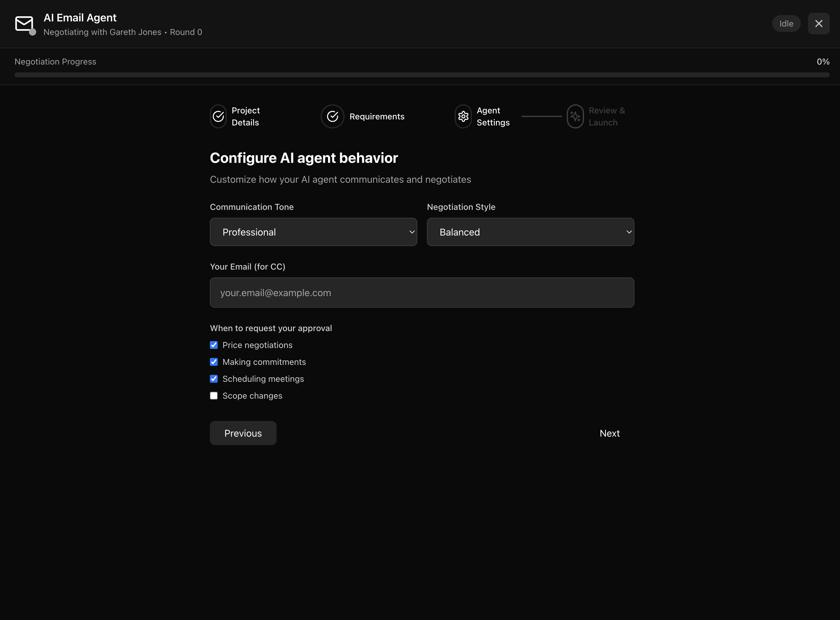This screenshot has width=840, height=620.
Task: Uncheck Scheduling meetings approval
Action: click(x=213, y=379)
